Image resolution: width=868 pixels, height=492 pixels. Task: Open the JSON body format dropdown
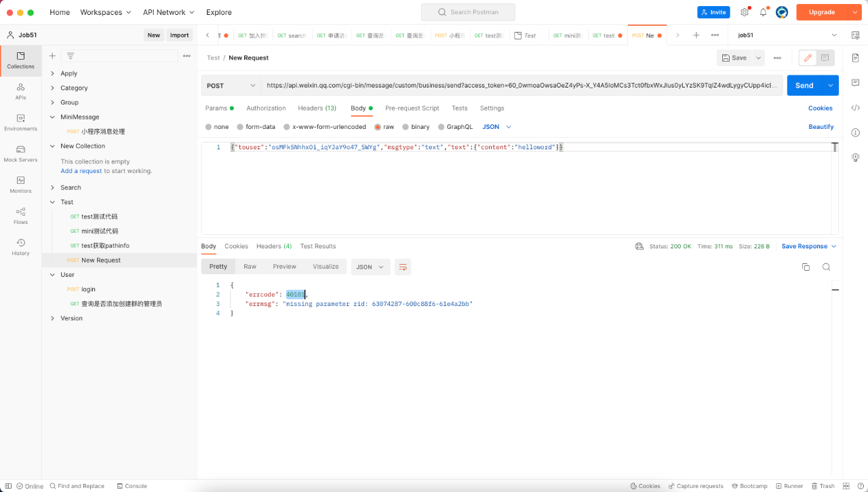tap(496, 127)
